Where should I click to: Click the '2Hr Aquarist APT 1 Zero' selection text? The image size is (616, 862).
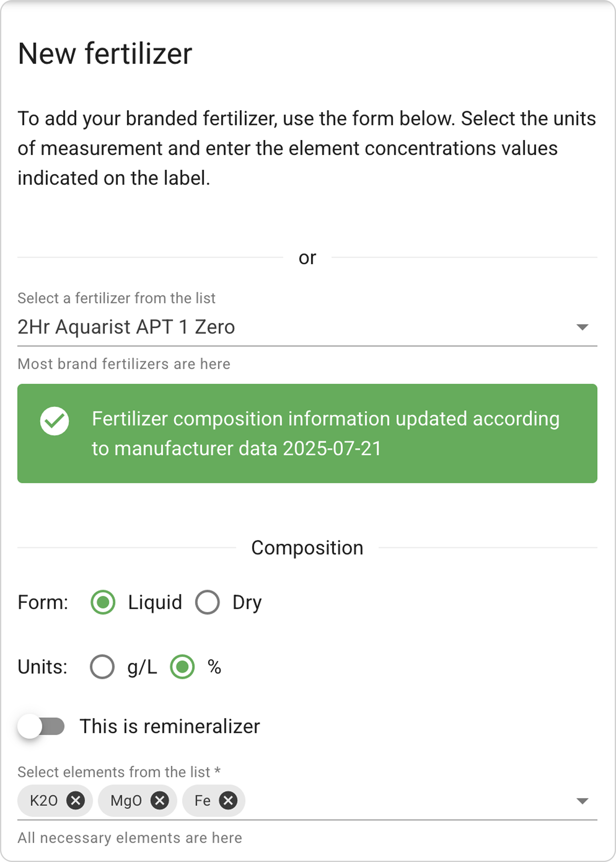[126, 327]
